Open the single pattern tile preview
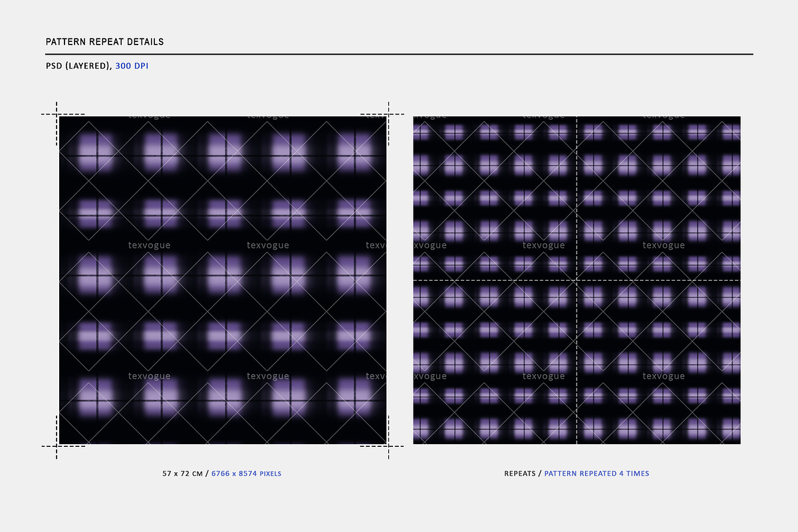The width and height of the screenshot is (798, 532). [223, 280]
